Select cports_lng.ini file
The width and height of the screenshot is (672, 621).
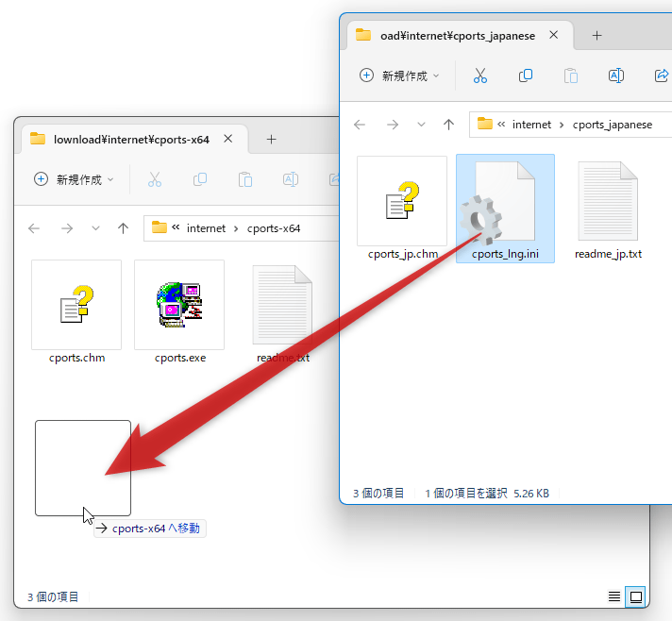[x=505, y=209]
